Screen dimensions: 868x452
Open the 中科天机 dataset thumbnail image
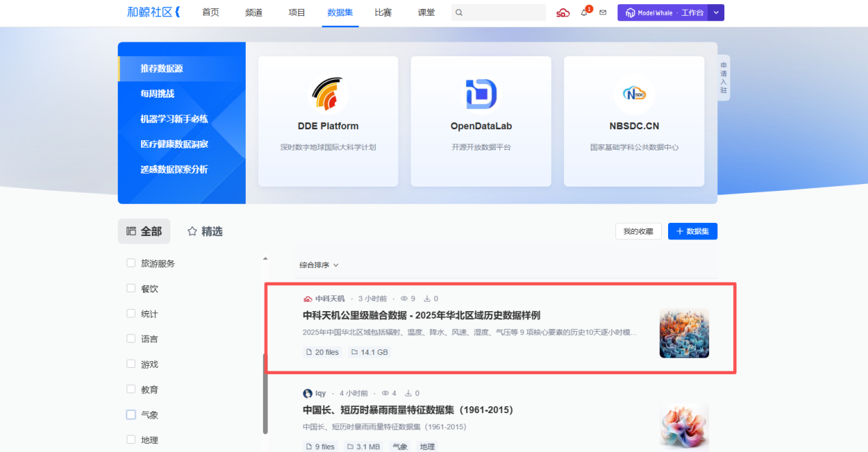(x=684, y=333)
